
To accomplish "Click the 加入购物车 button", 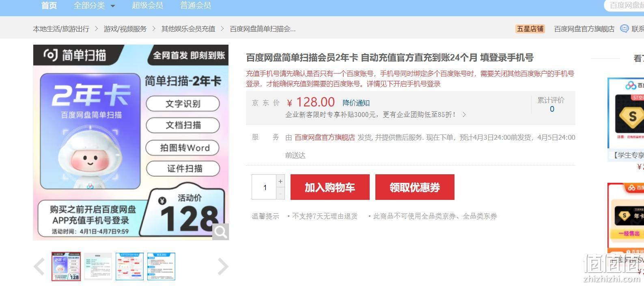I will tap(330, 187).
